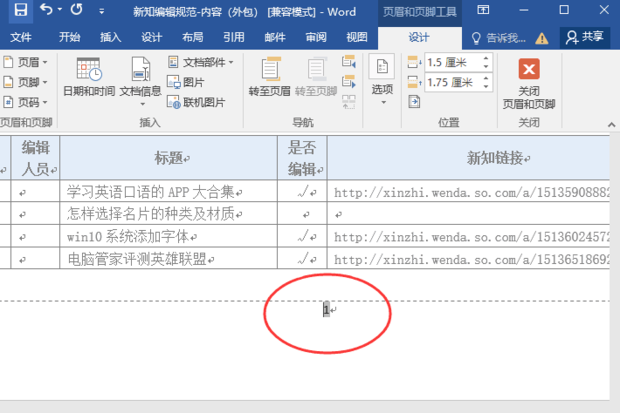Click the Share (共享) button
Screen dimensions: 620x413
585,37
